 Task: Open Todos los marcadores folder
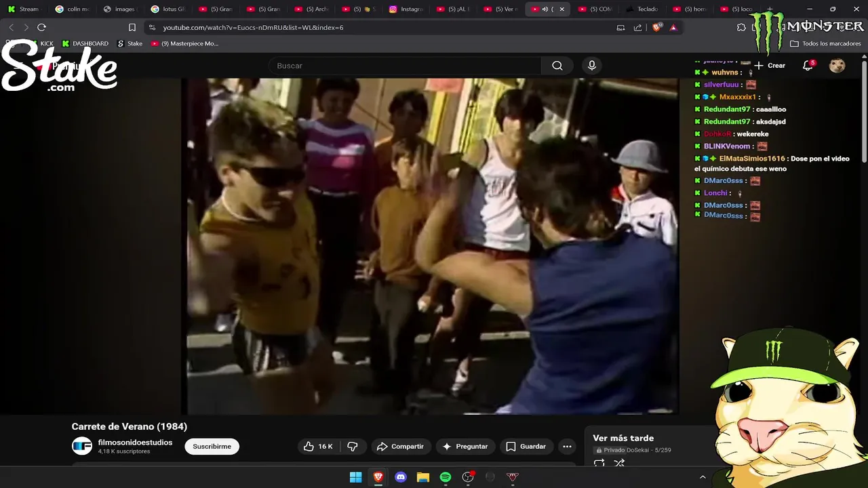click(x=826, y=43)
